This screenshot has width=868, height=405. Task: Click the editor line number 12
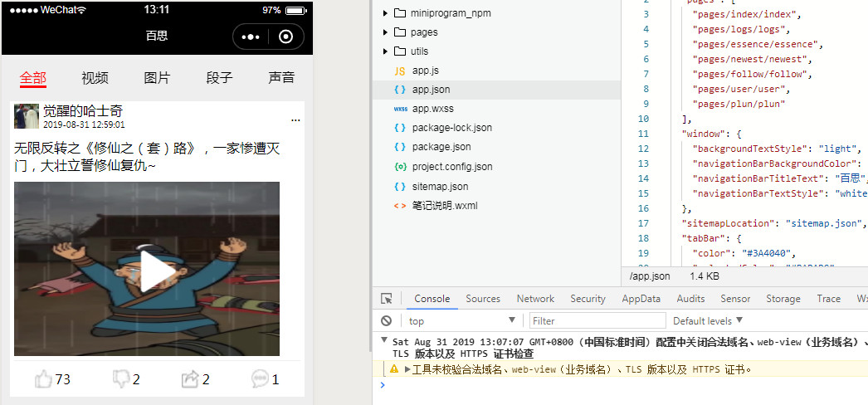pyautogui.click(x=642, y=149)
